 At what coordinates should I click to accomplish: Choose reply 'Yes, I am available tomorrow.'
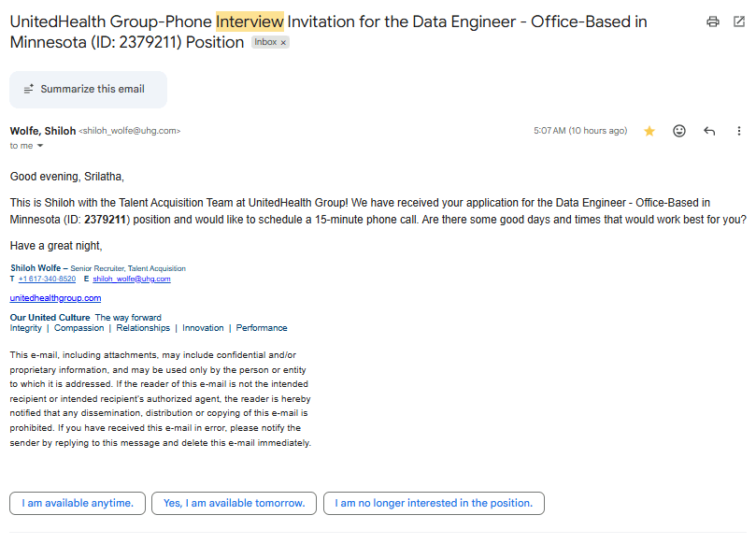tap(235, 503)
